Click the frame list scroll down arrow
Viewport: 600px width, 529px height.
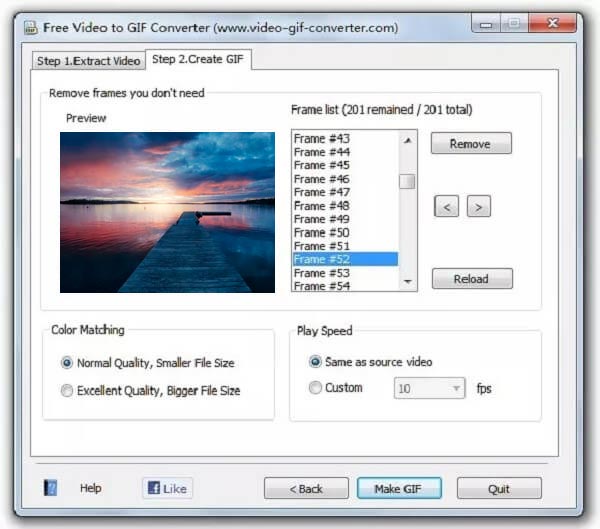coord(408,281)
